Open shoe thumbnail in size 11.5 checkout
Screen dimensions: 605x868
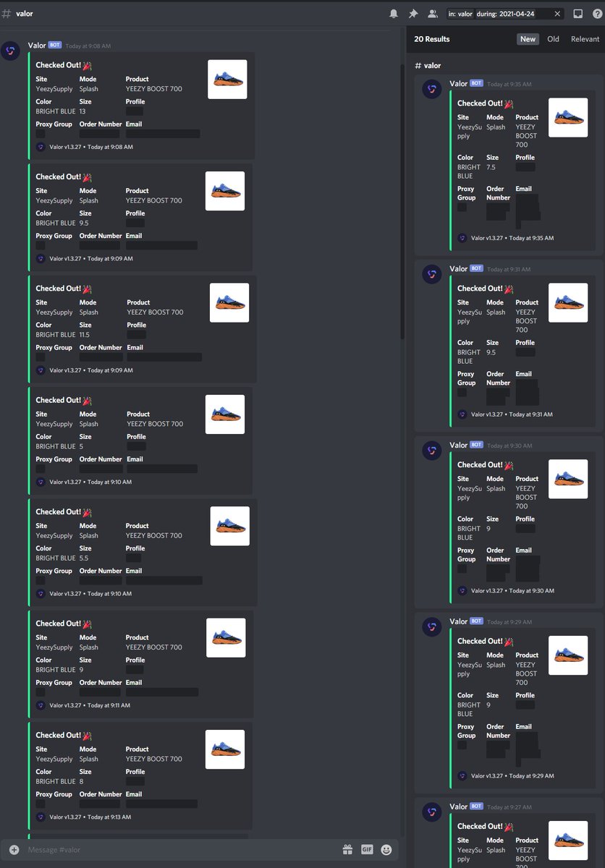[229, 302]
